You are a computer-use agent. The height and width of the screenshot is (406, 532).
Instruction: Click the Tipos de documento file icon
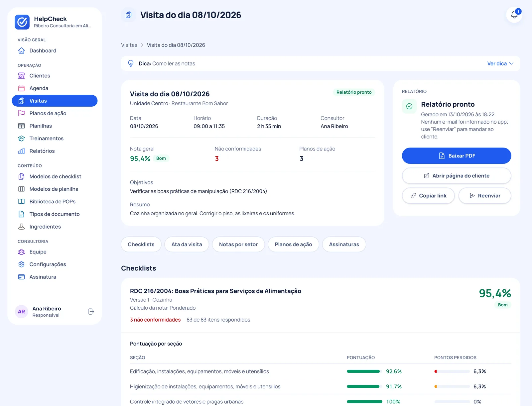21,214
